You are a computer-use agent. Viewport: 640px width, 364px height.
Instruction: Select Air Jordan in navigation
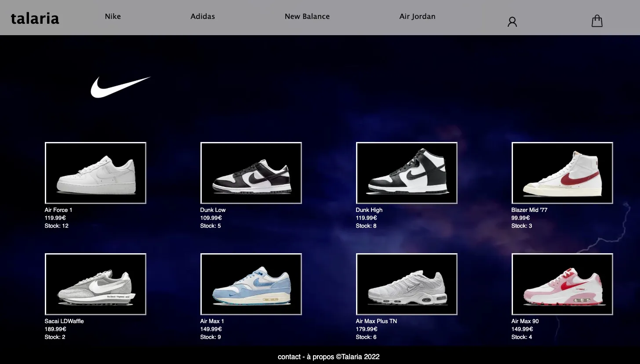tap(418, 16)
